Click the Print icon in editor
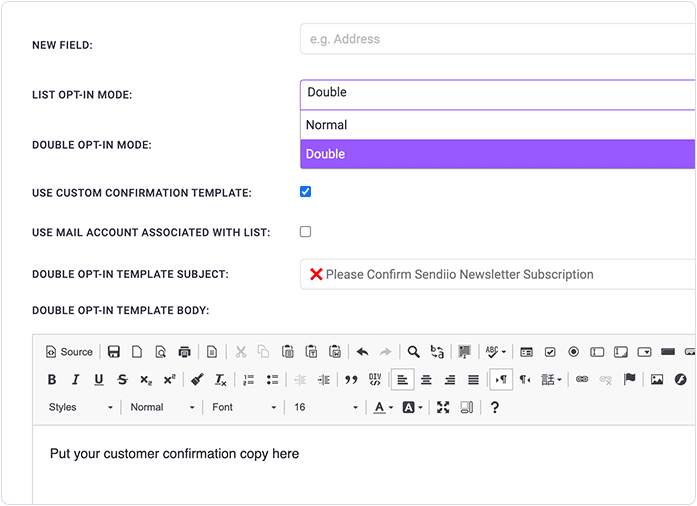This screenshot has width=697, height=506. [x=184, y=352]
